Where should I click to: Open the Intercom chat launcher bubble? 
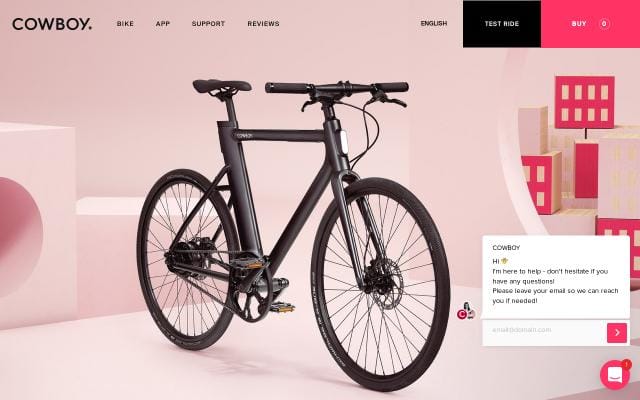pos(615,375)
